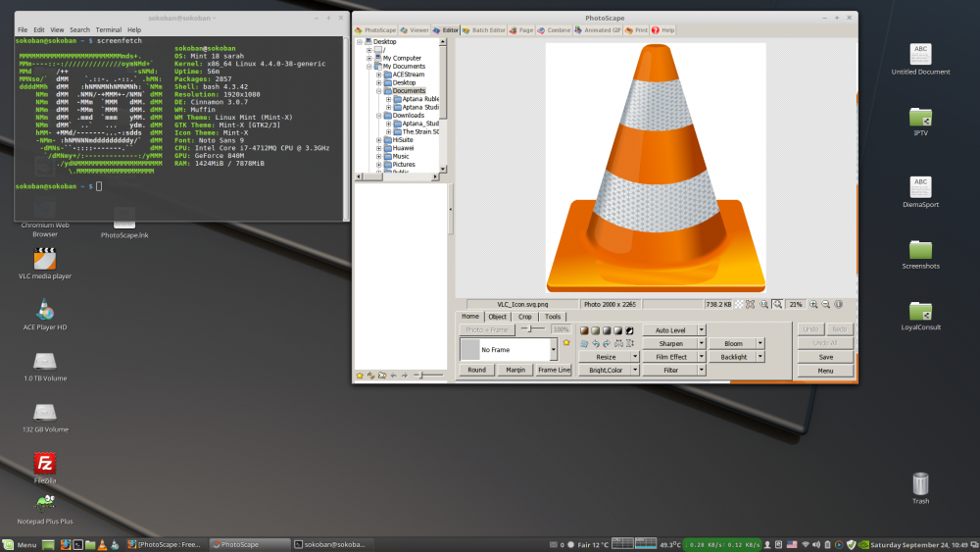Open the Auto Level dropdown arrow
Viewport: 980px width, 552px height.
click(702, 330)
